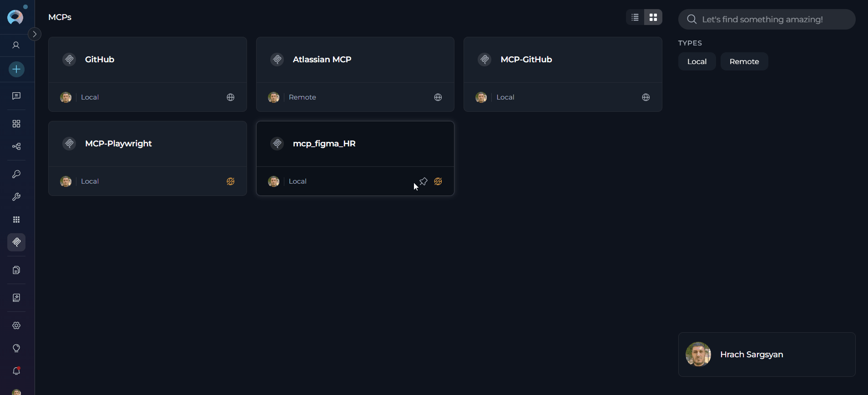Open the settings gear sidebar icon

click(x=16, y=325)
